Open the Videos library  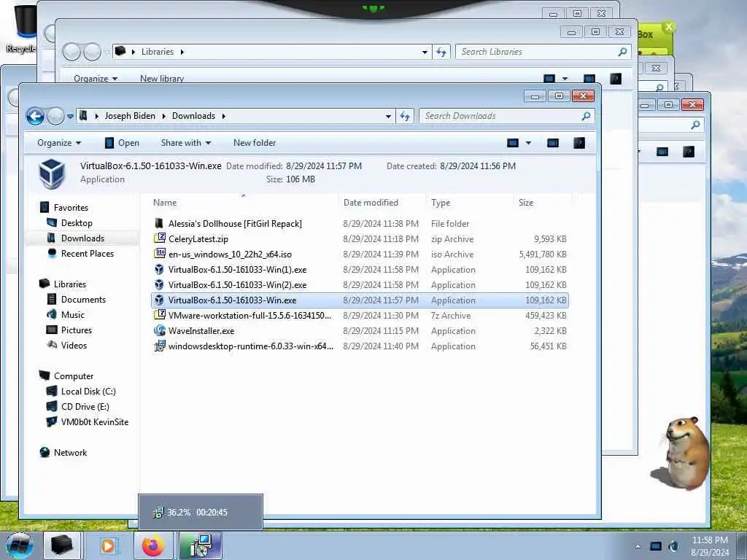point(74,345)
